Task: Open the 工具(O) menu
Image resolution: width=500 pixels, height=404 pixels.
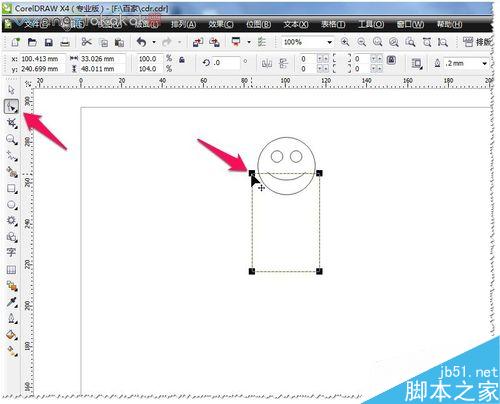Action: [371, 24]
